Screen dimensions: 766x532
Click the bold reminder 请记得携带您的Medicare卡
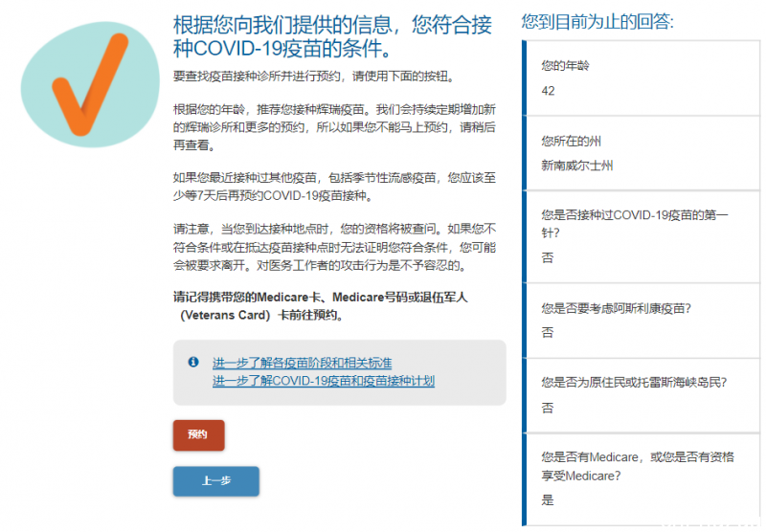(x=321, y=306)
